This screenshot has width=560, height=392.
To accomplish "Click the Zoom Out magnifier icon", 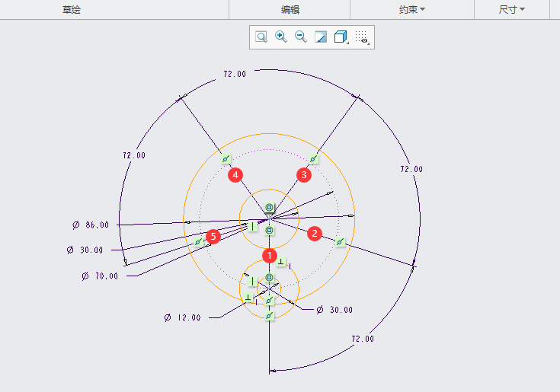I will click(x=301, y=37).
